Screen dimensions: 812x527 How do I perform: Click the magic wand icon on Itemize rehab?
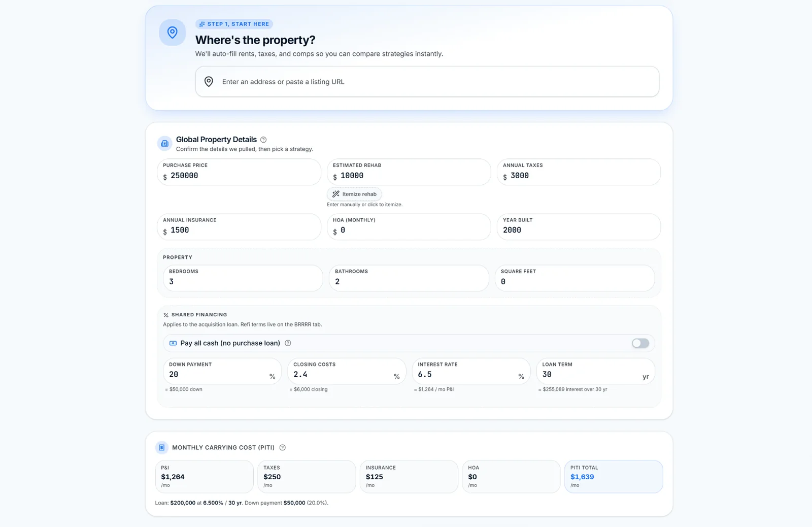[335, 194]
